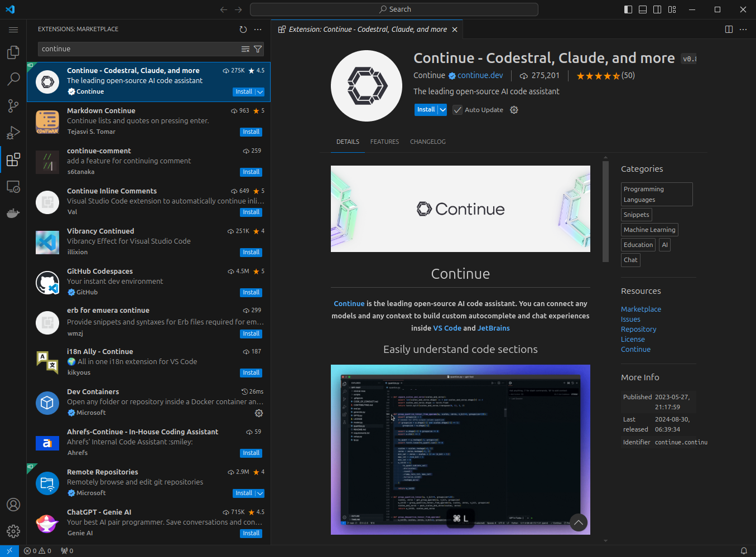Expand Install dropdown for Remote Repositories
Image resolution: width=756 pixels, height=557 pixels.
(x=260, y=493)
